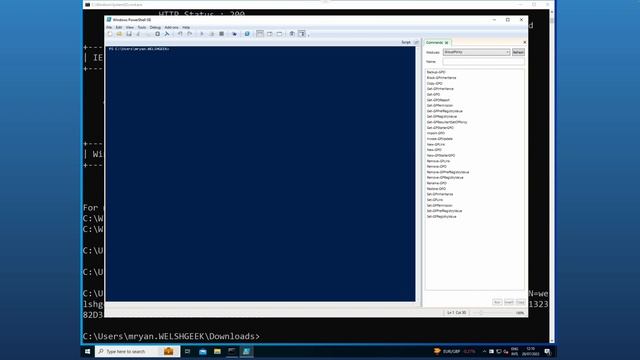Open the Debug menu
Image resolution: width=640 pixels, height=360 pixels.
click(155, 27)
